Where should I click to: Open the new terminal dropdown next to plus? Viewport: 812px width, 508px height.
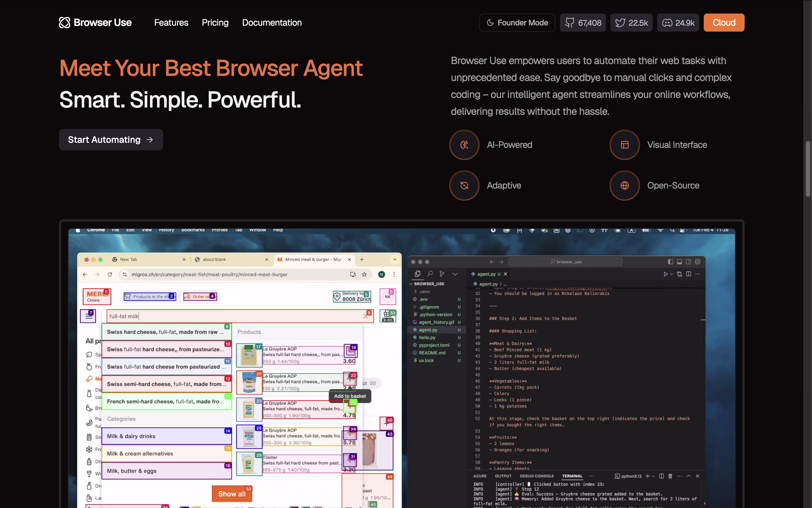653,476
